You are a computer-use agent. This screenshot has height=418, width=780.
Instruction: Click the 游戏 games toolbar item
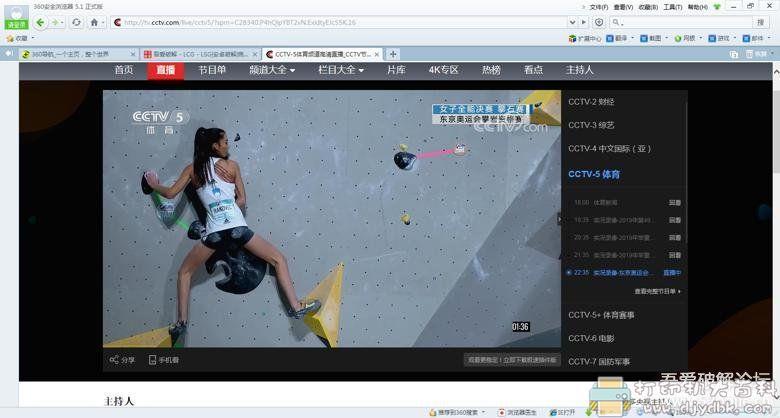tap(719, 38)
